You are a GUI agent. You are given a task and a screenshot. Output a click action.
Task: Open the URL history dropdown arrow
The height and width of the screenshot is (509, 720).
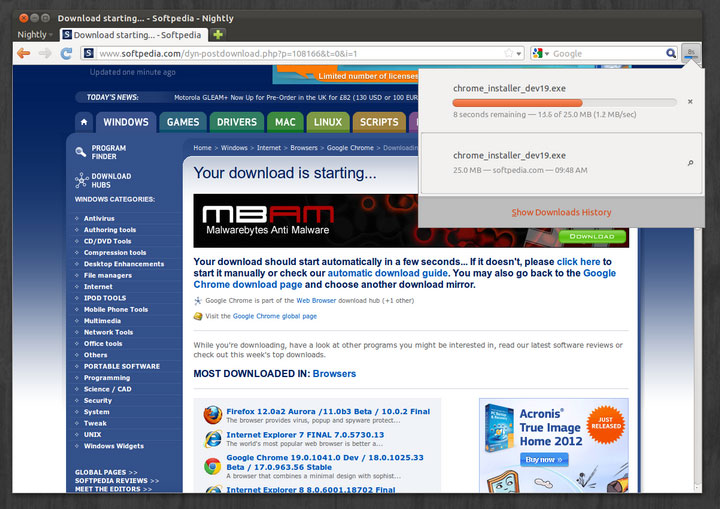[x=519, y=54]
